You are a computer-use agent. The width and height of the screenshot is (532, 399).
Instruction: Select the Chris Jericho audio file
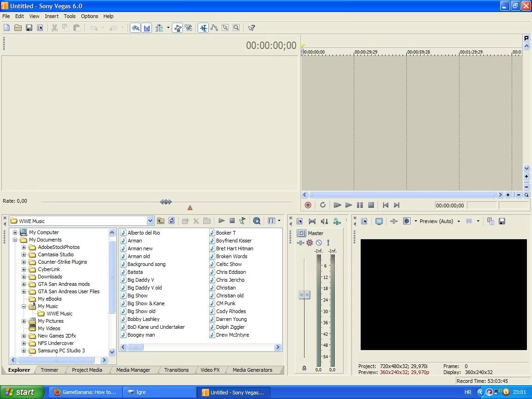click(230, 280)
